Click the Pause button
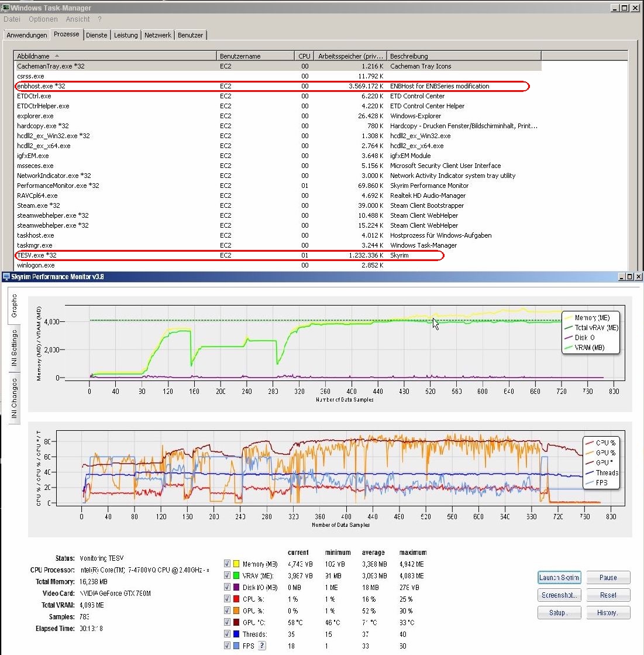Viewport: 644px width, 655px height. (608, 577)
